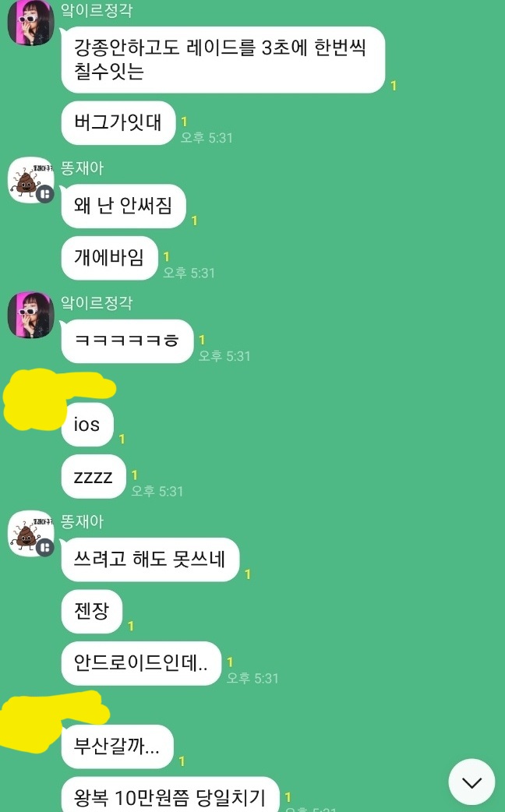Screen dimensions: 505x812
Task: Select the ios message bubble
Action: coord(87,424)
